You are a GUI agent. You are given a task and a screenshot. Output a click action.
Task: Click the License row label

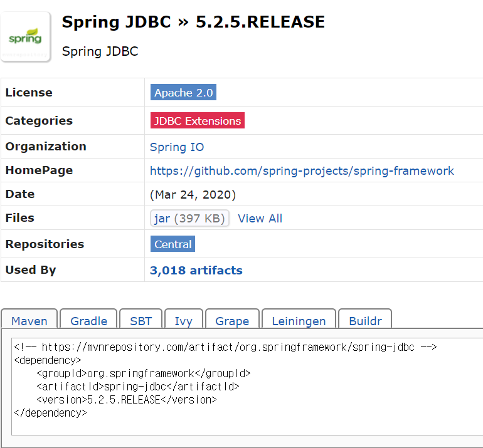pyautogui.click(x=29, y=92)
